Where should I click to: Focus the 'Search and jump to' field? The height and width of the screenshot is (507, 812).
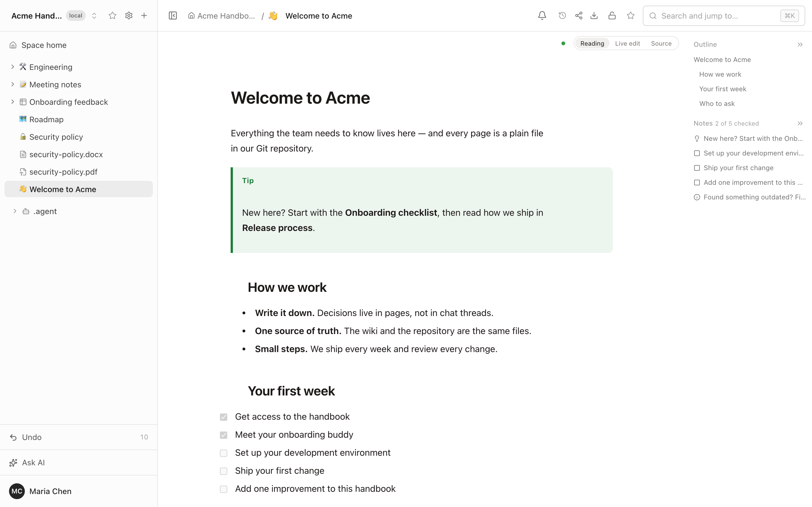pos(723,16)
